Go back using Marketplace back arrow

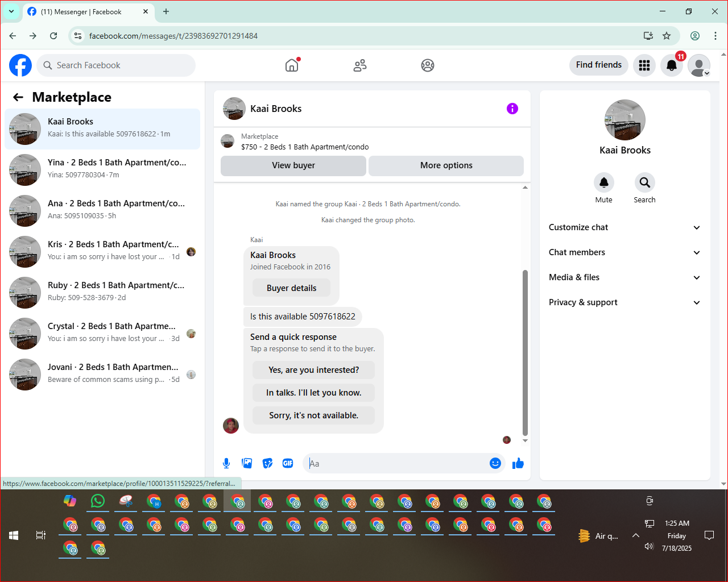coord(18,97)
